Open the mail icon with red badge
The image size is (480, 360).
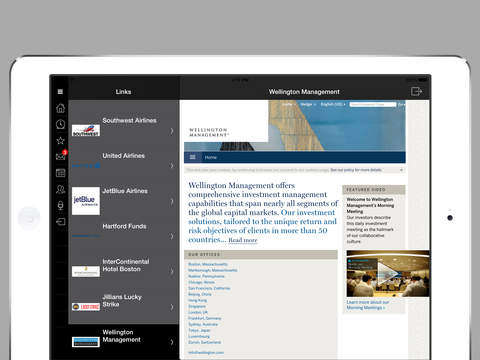click(61, 156)
